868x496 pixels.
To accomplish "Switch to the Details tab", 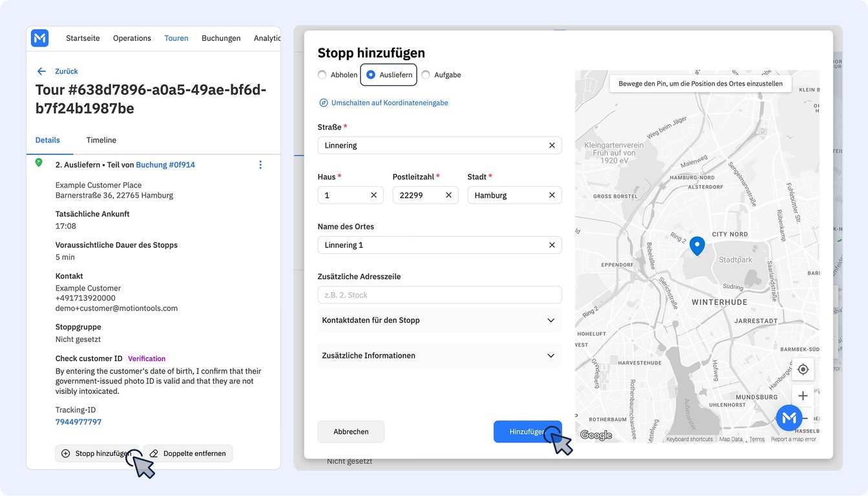I will (48, 140).
